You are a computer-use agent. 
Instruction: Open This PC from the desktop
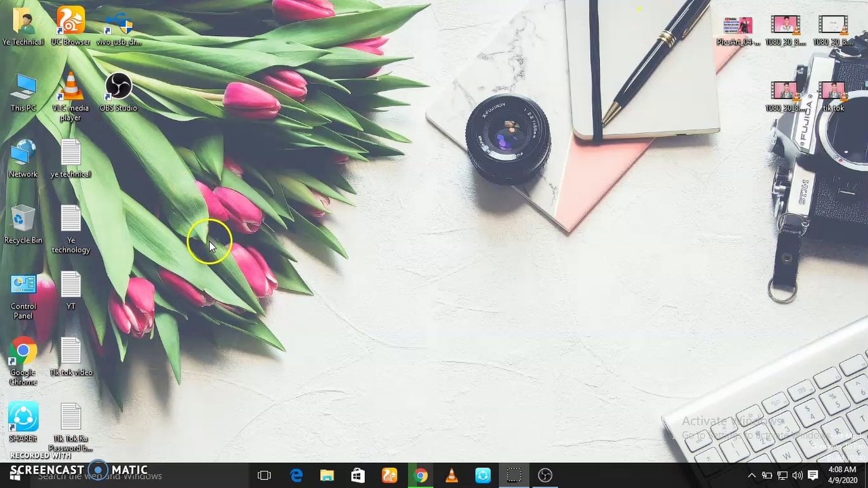(x=23, y=93)
